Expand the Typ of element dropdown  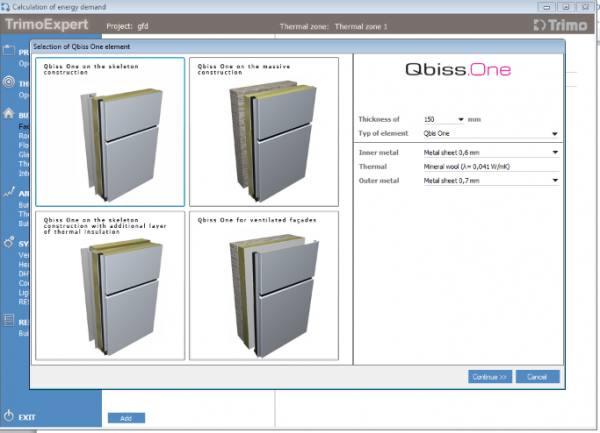pyautogui.click(x=491, y=133)
